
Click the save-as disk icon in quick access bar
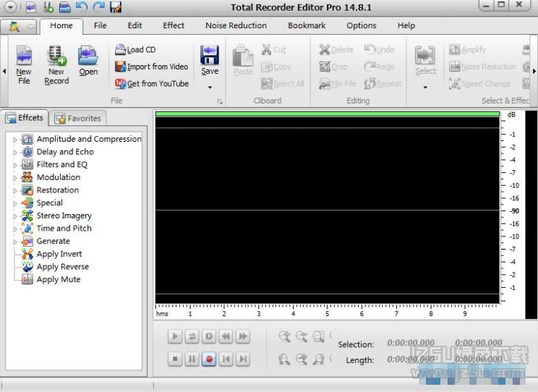116,7
